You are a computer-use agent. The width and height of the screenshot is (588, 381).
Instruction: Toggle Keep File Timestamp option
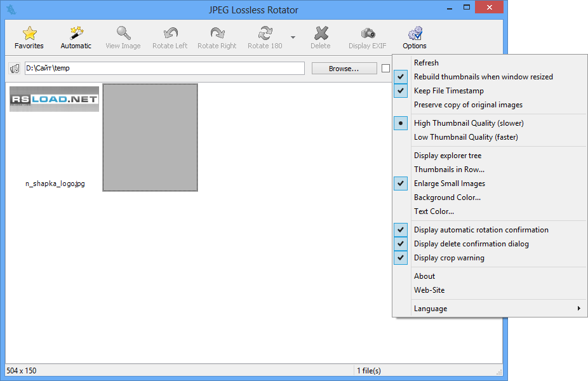click(x=490, y=91)
